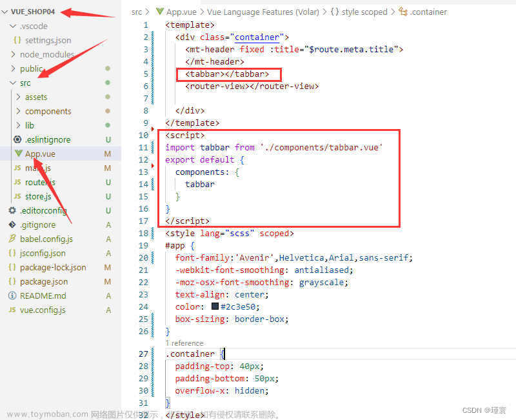Click the gear icon of .editorconfig

click(x=12, y=210)
